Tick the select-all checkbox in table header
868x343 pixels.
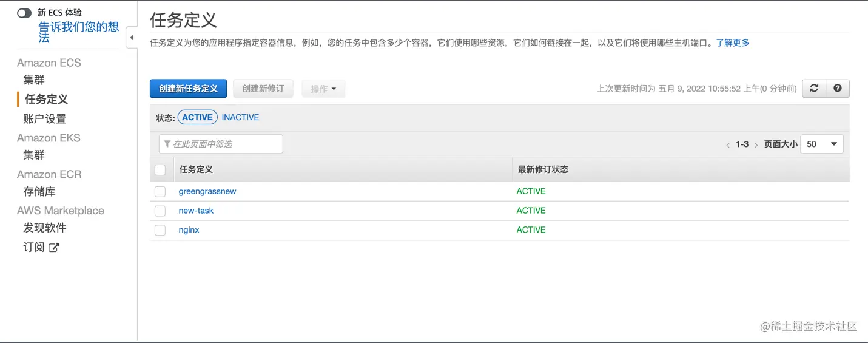point(160,170)
